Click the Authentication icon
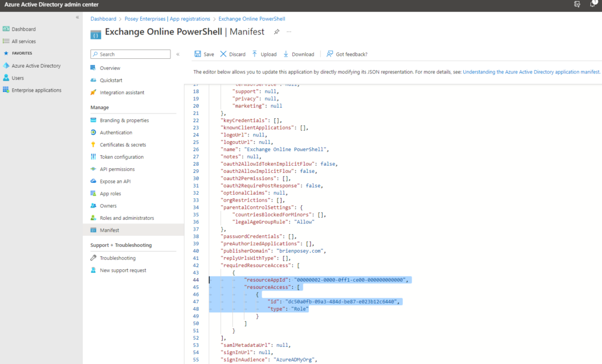The width and height of the screenshot is (602, 364). tap(93, 132)
